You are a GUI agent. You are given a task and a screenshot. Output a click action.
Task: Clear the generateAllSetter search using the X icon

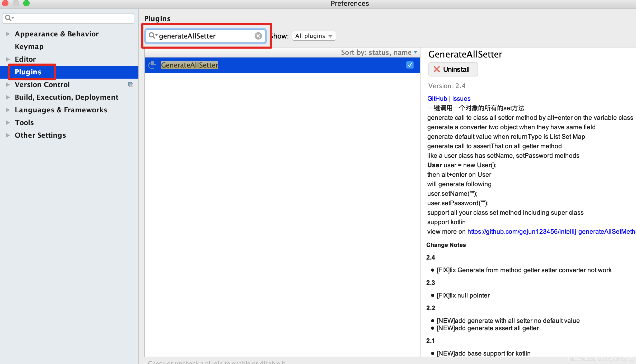tap(258, 36)
